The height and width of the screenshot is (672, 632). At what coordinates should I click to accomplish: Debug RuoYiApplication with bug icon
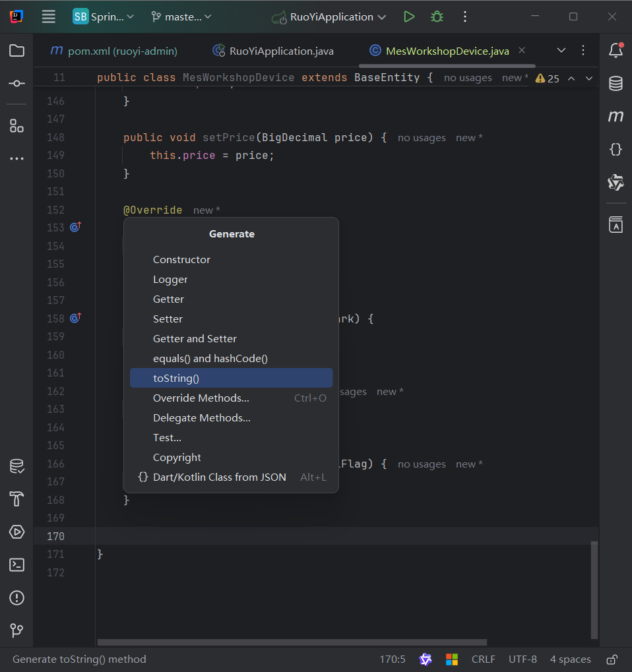pos(437,16)
